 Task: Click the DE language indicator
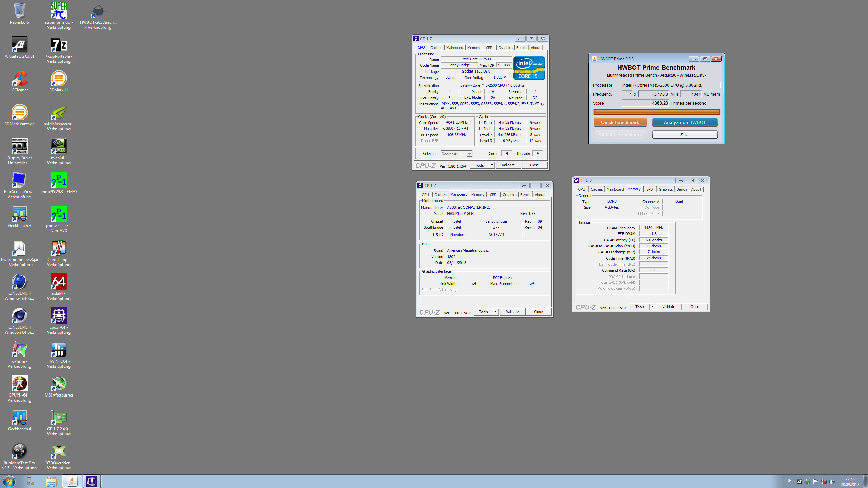pos(789,481)
